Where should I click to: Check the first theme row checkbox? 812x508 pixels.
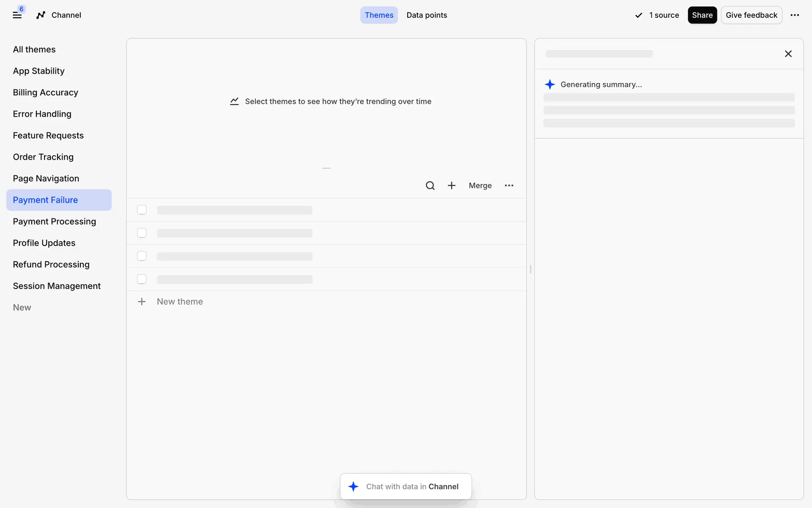pyautogui.click(x=142, y=210)
